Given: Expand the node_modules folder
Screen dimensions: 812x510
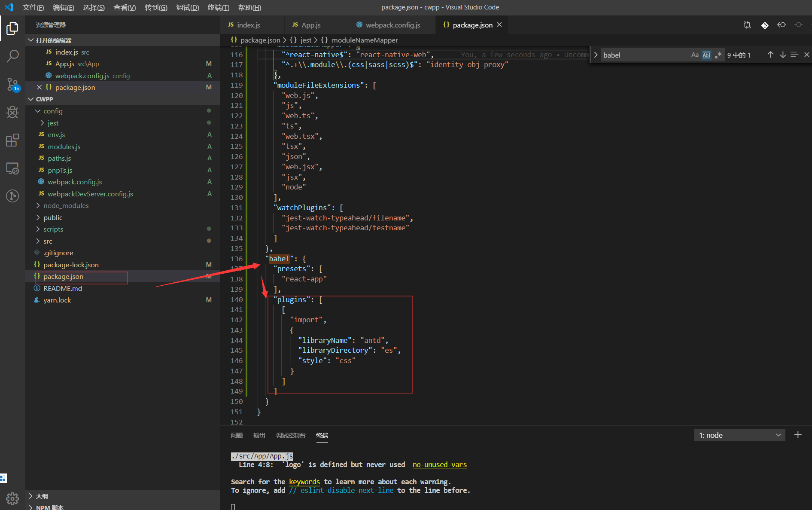Looking at the screenshot, I should click(66, 206).
